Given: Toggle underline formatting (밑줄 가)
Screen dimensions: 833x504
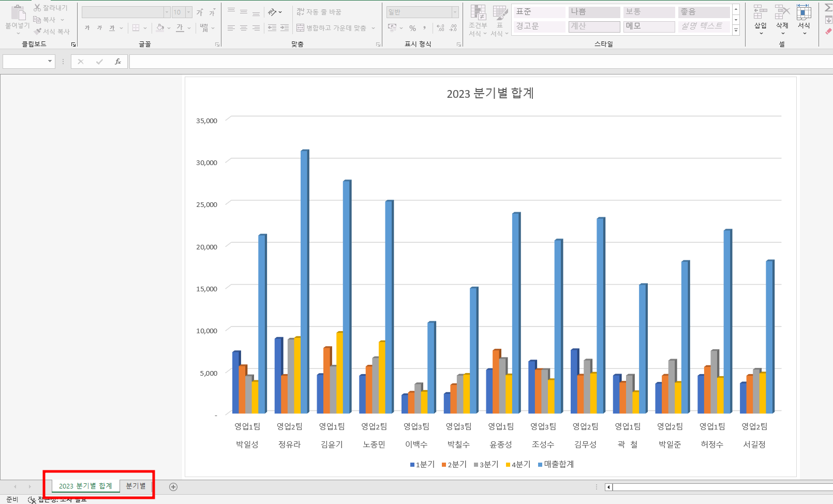Looking at the screenshot, I should point(112,28).
